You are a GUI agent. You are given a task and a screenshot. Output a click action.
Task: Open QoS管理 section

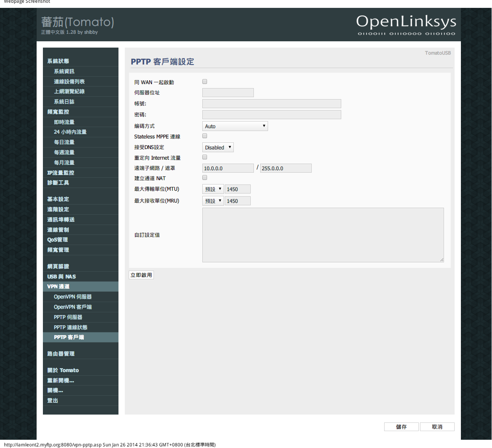(81, 240)
